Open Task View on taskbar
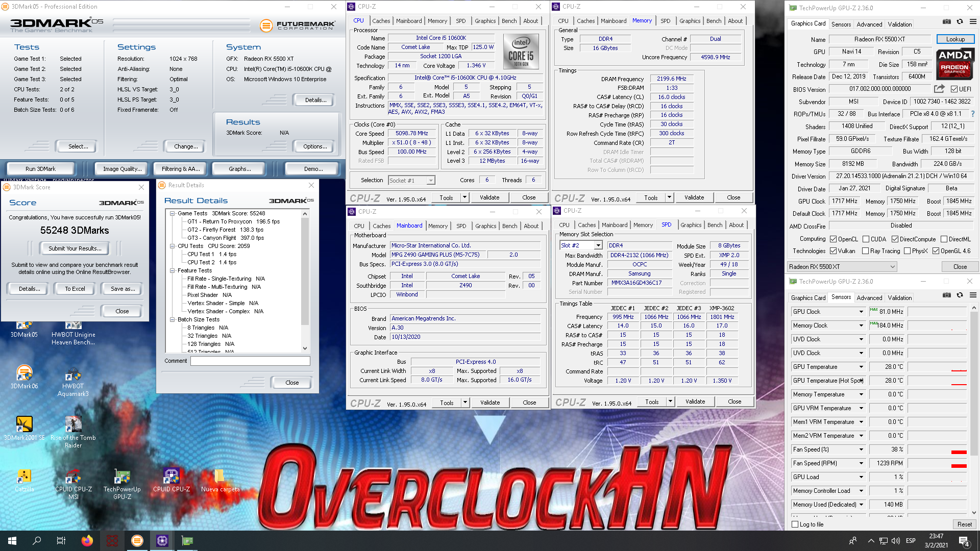 [61, 541]
